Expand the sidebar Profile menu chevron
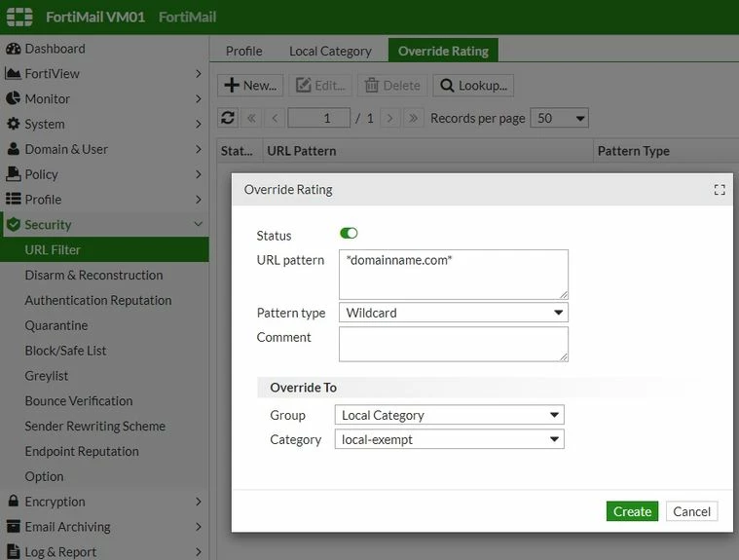739x560 pixels. (x=199, y=200)
